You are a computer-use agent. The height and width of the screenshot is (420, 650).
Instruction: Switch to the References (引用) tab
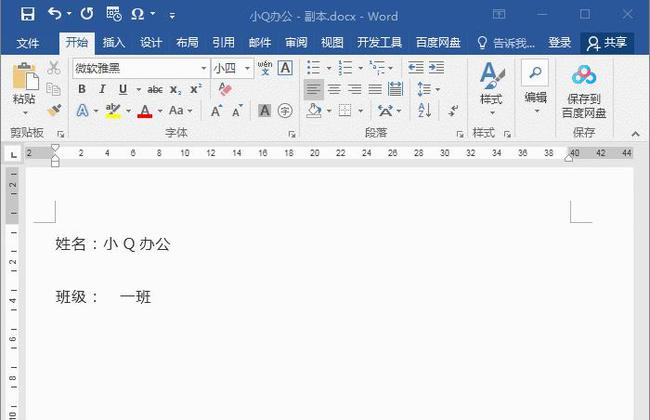tap(223, 42)
